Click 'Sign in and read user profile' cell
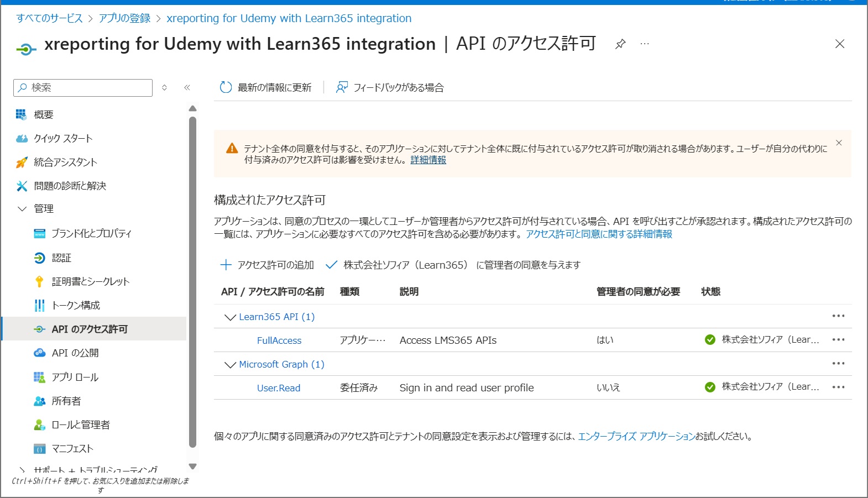Screen dimensions: 868x498 [467, 387]
